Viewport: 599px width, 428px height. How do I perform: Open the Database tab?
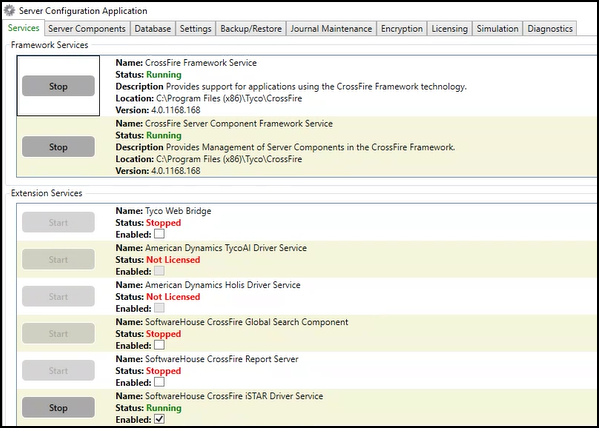tap(153, 29)
